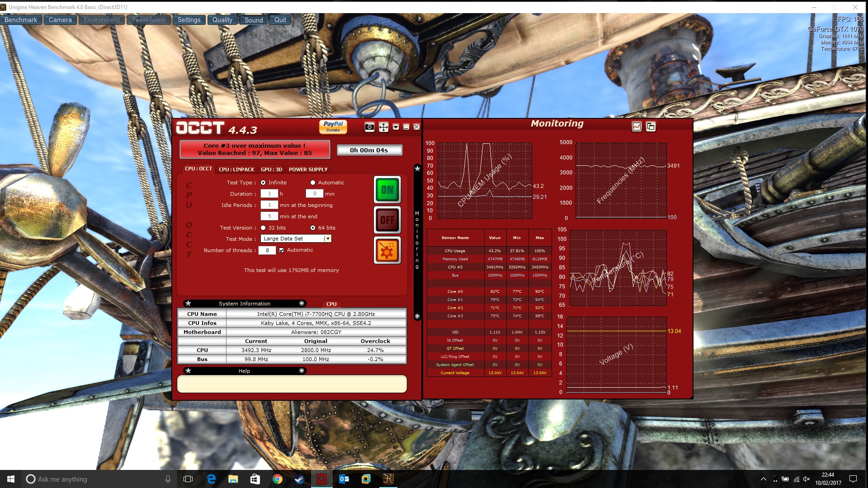Collapse the System Information section
The width and height of the screenshot is (868, 488).
302,304
